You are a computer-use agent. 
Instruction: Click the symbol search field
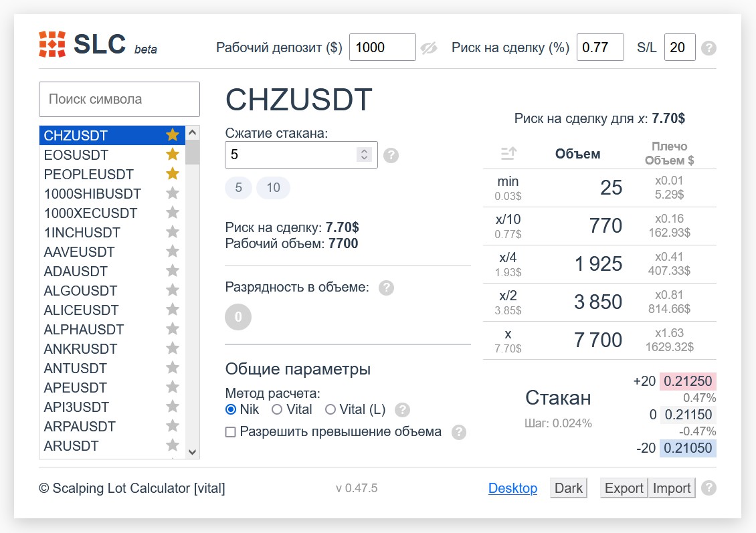point(119,100)
